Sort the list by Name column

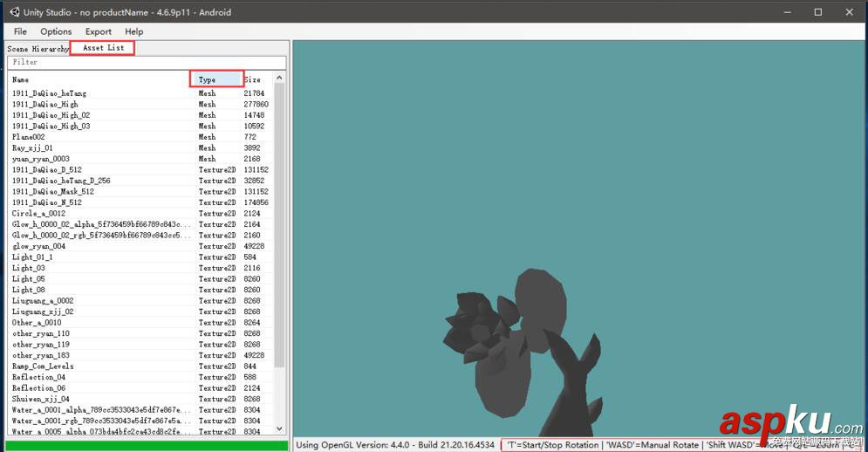[99, 79]
